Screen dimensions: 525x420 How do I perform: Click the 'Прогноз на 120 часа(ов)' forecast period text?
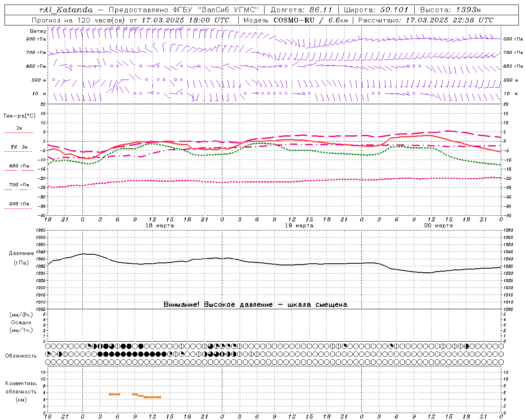tap(79, 20)
